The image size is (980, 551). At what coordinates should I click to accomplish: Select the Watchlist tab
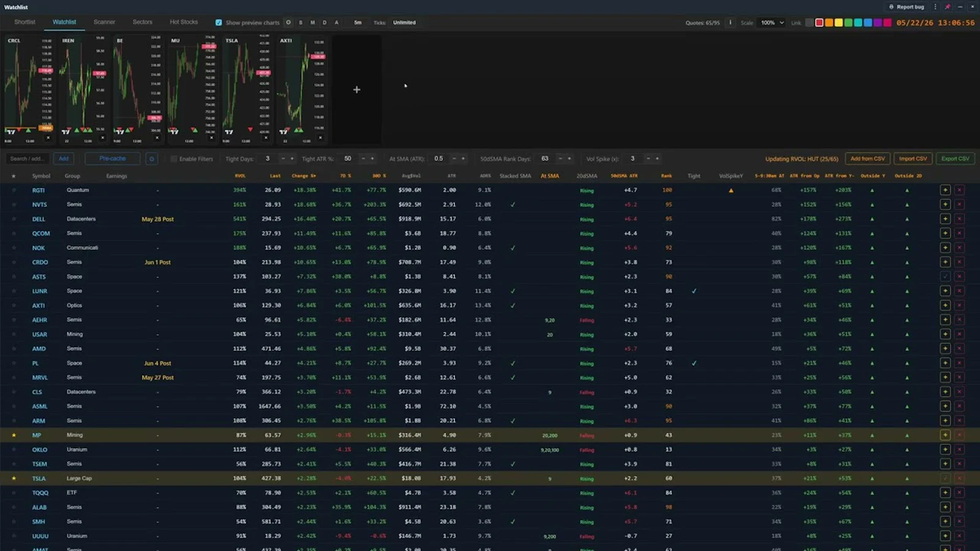[x=64, y=22]
